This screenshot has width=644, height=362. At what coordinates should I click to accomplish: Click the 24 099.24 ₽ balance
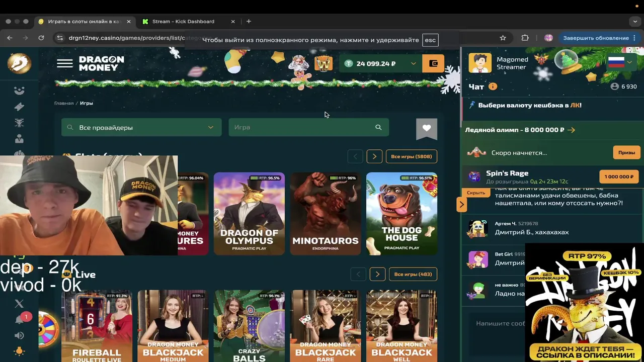point(376,64)
